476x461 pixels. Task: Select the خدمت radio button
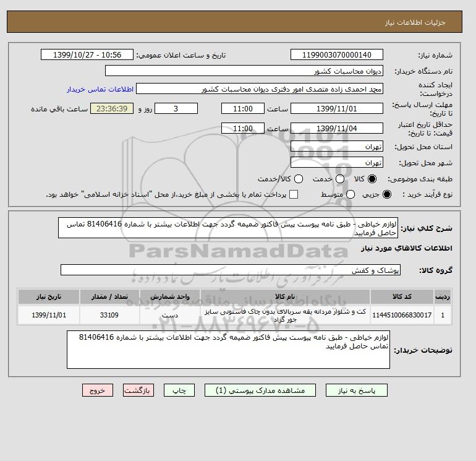click(340, 179)
